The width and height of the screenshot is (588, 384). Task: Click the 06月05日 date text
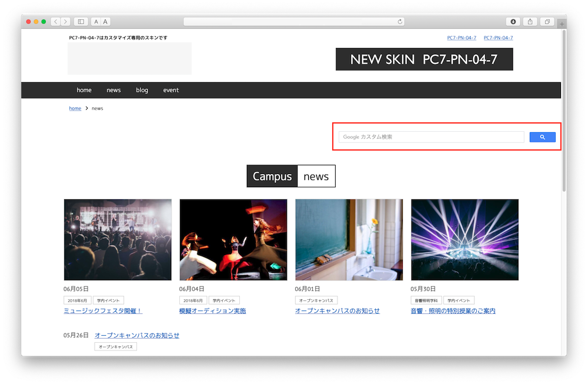tap(76, 289)
